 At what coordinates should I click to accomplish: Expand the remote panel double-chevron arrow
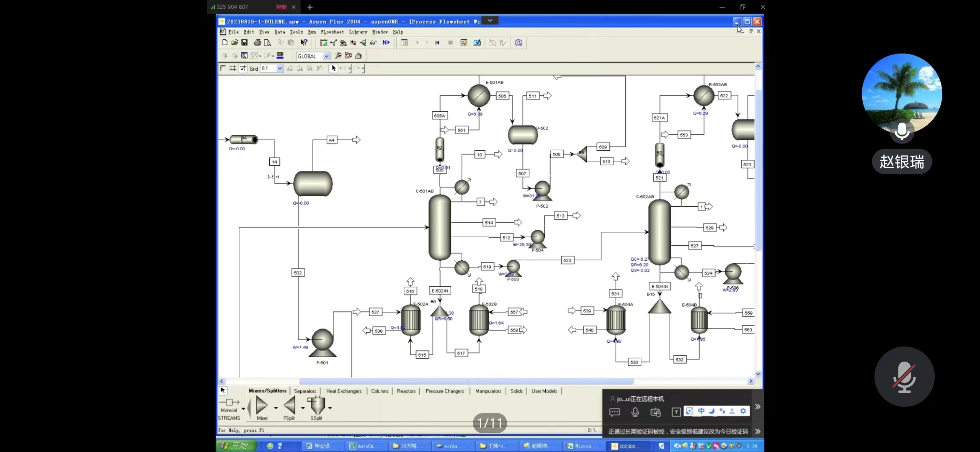point(758,406)
